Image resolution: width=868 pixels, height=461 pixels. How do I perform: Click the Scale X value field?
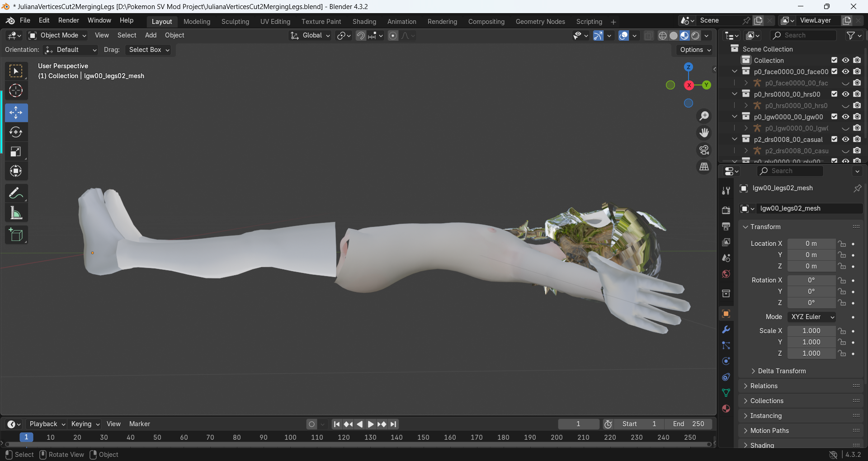(x=811, y=331)
